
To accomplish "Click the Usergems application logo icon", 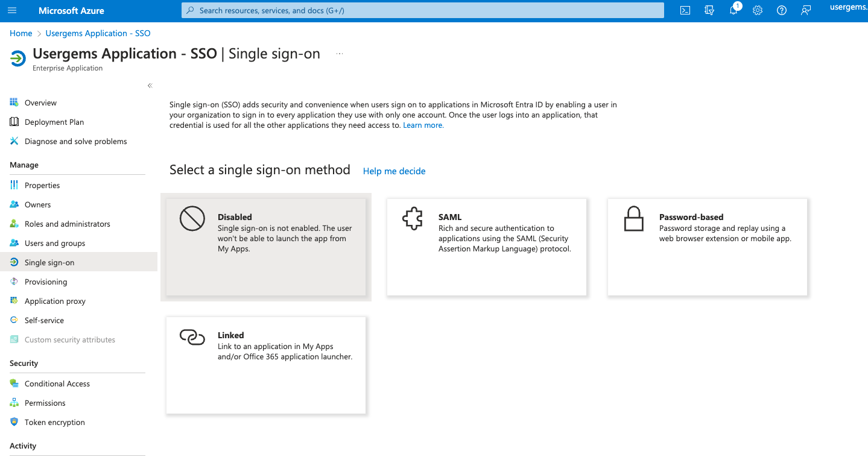I will (18, 58).
